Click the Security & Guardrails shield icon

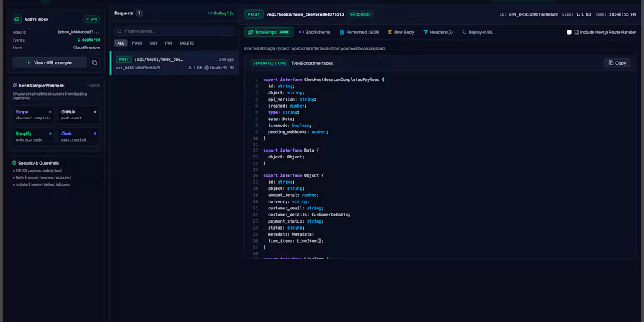point(14,163)
